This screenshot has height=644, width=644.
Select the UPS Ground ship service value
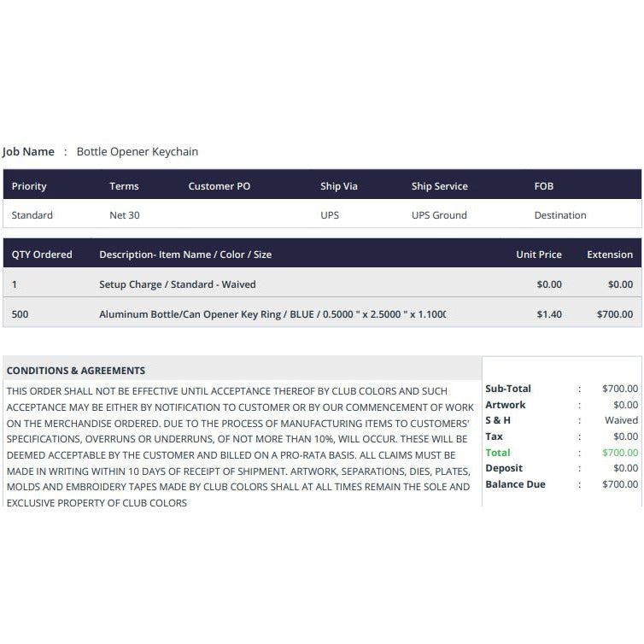point(439,215)
